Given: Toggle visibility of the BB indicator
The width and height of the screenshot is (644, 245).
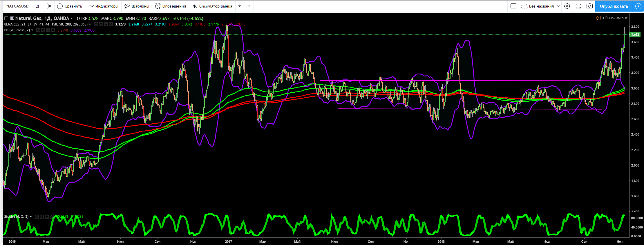Looking at the screenshot, I should coord(38,30).
